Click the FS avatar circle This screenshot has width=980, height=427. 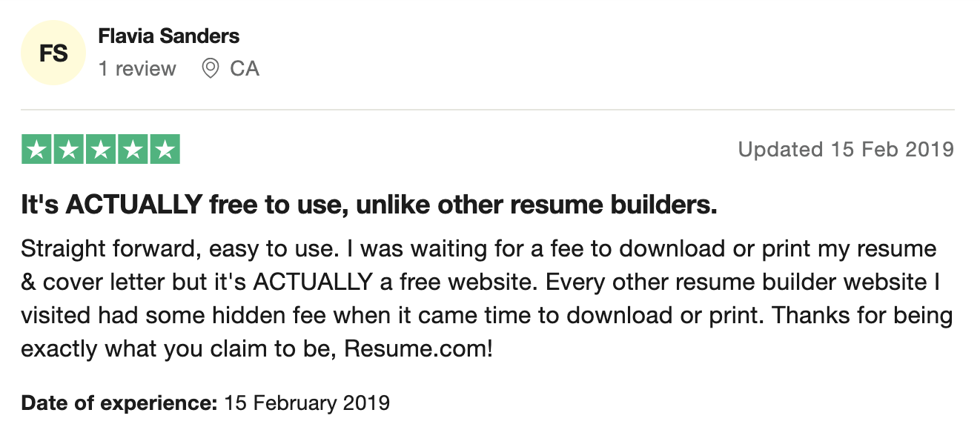[53, 53]
